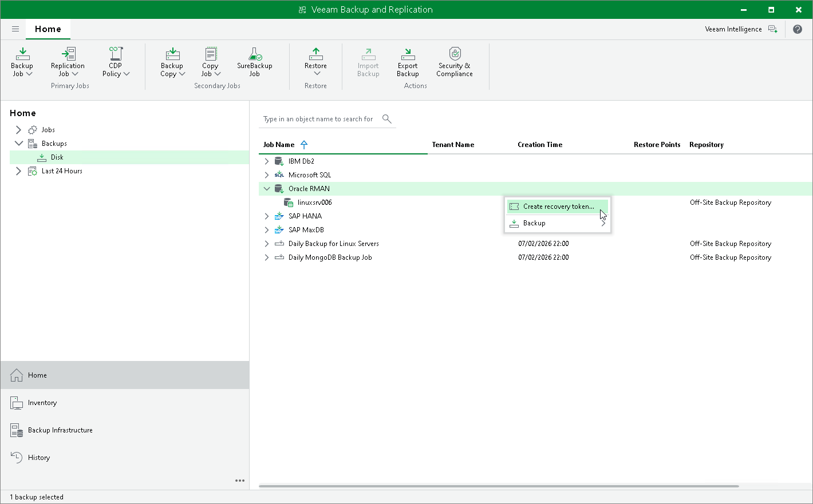
Task: Open the Backup Copy ribbon button
Action: pos(172,62)
